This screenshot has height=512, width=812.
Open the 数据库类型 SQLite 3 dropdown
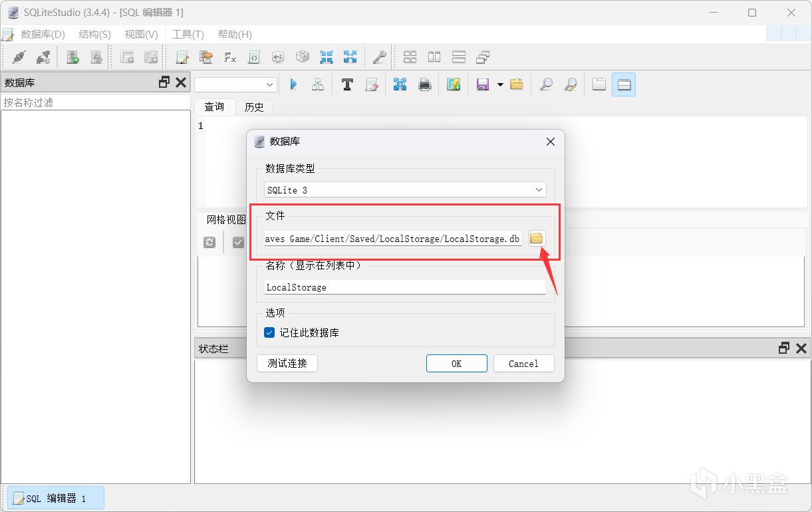pyautogui.click(x=405, y=190)
